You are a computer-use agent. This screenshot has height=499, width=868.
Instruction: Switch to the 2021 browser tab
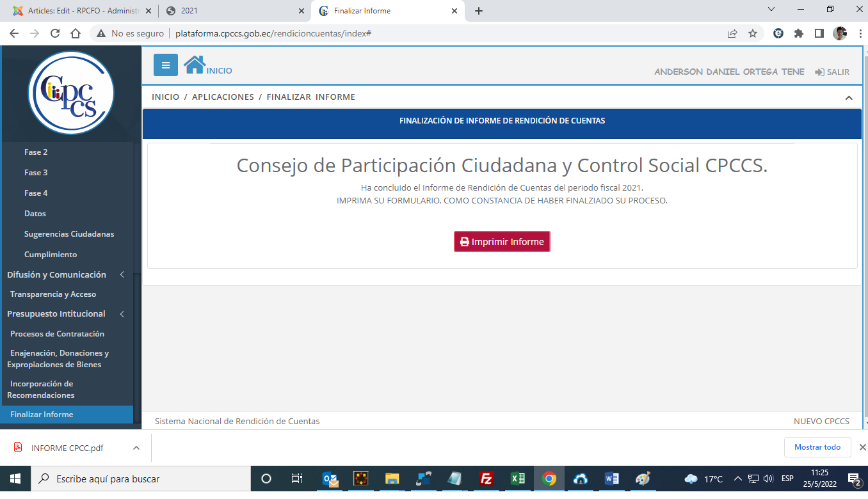234,11
